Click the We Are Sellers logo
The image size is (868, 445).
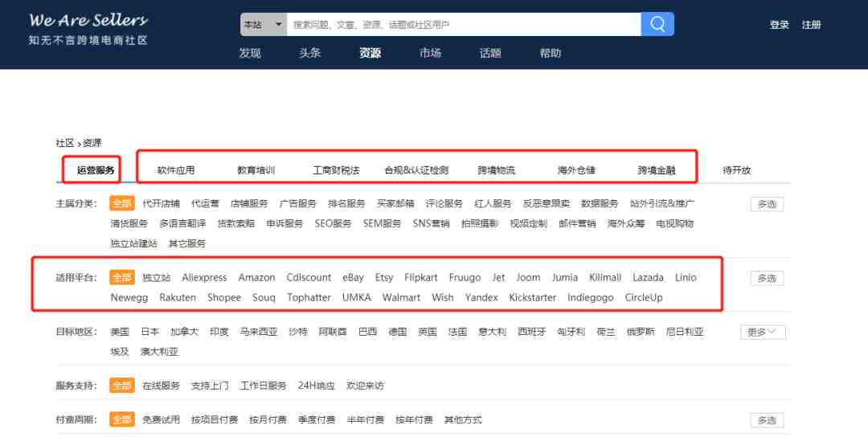tap(88, 28)
